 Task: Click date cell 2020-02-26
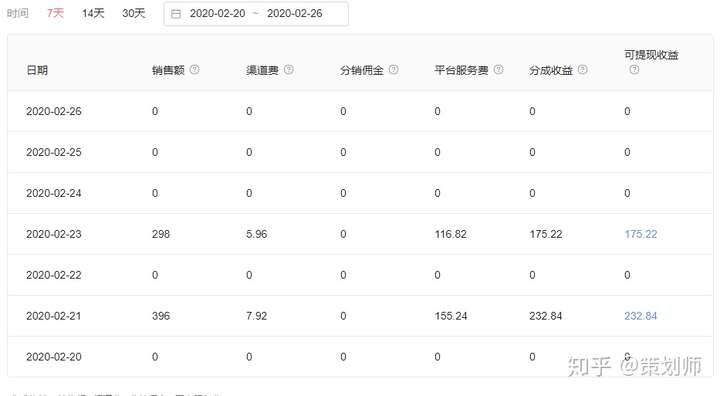click(x=54, y=111)
